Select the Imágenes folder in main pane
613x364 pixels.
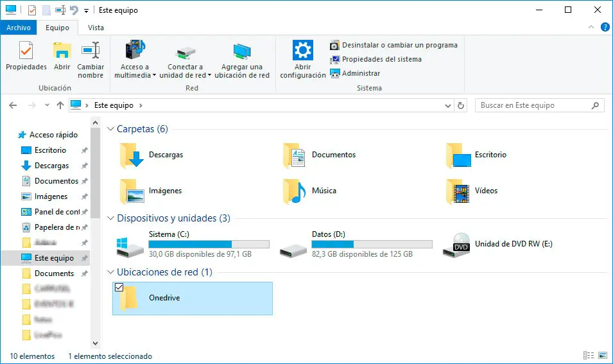[x=151, y=191]
